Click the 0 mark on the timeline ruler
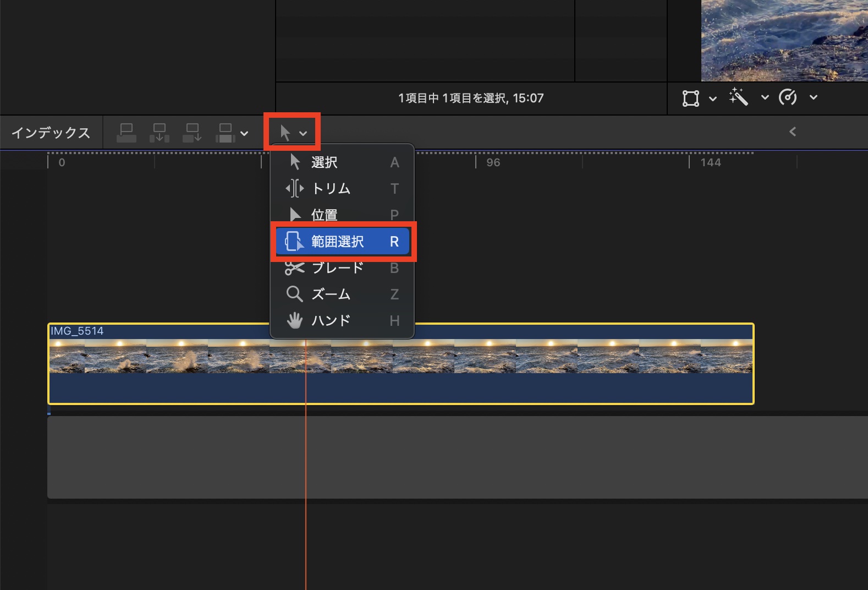Image resolution: width=868 pixels, height=590 pixels. pos(62,162)
